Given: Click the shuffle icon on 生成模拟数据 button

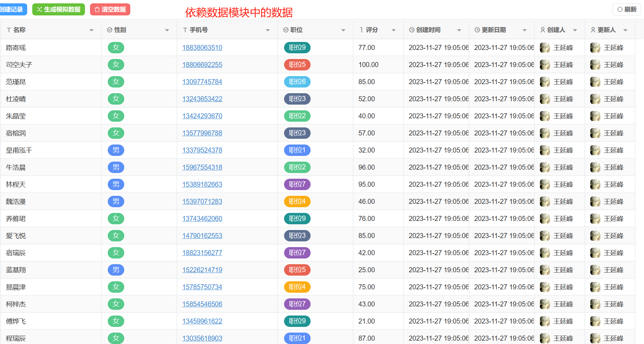Looking at the screenshot, I should click(x=39, y=9).
